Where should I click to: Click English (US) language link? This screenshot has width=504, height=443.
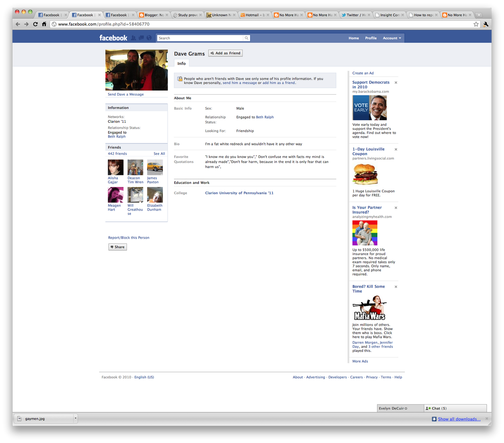click(x=144, y=377)
